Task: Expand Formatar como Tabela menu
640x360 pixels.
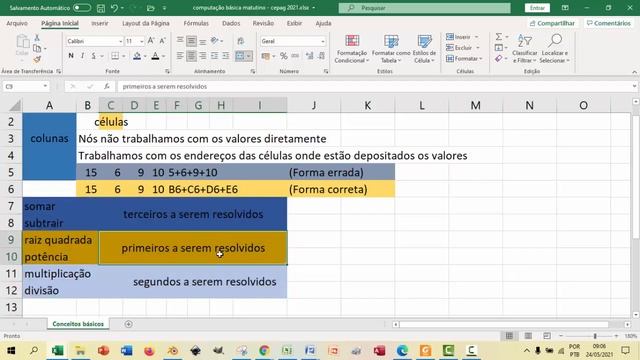Action: pyautogui.click(x=391, y=49)
